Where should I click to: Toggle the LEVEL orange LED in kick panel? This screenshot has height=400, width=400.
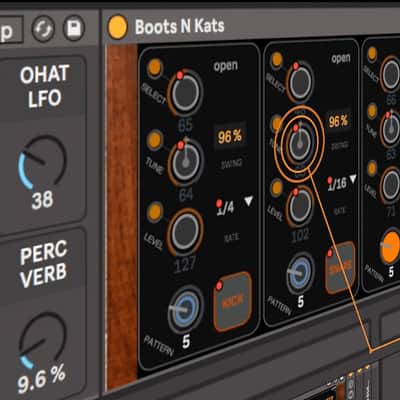(x=155, y=212)
